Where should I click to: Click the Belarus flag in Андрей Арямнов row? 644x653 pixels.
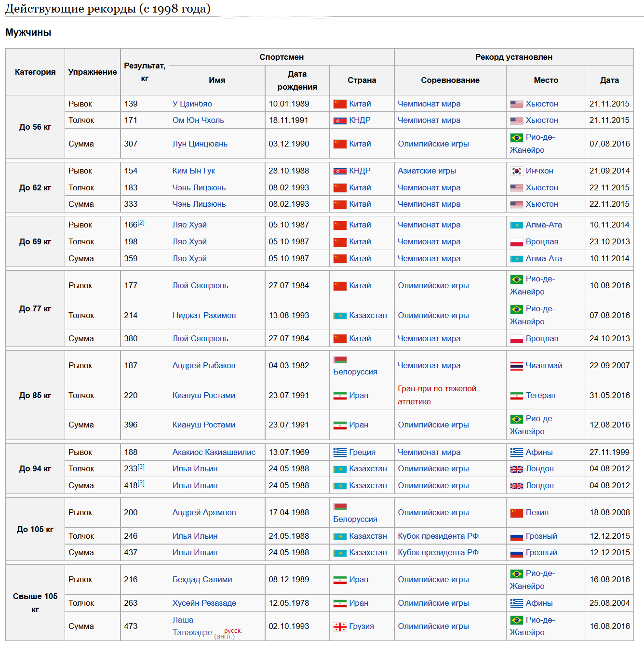coord(340,506)
